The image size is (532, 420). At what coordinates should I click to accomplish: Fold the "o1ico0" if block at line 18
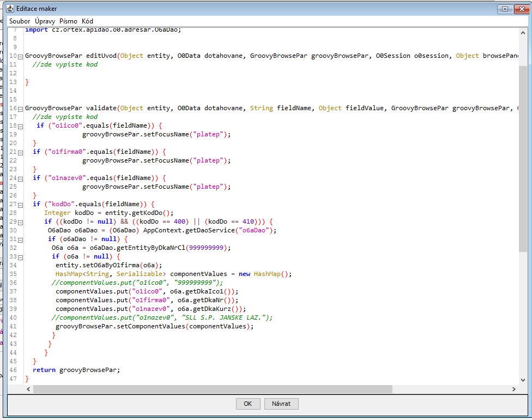click(x=20, y=126)
